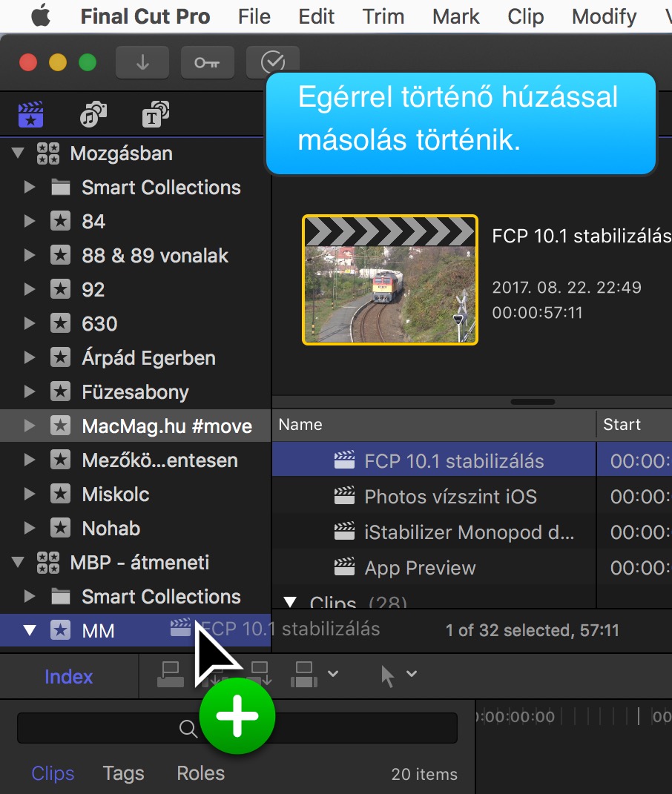Image resolution: width=672 pixels, height=794 pixels.
Task: Open the Trim menu
Action: pyautogui.click(x=383, y=17)
